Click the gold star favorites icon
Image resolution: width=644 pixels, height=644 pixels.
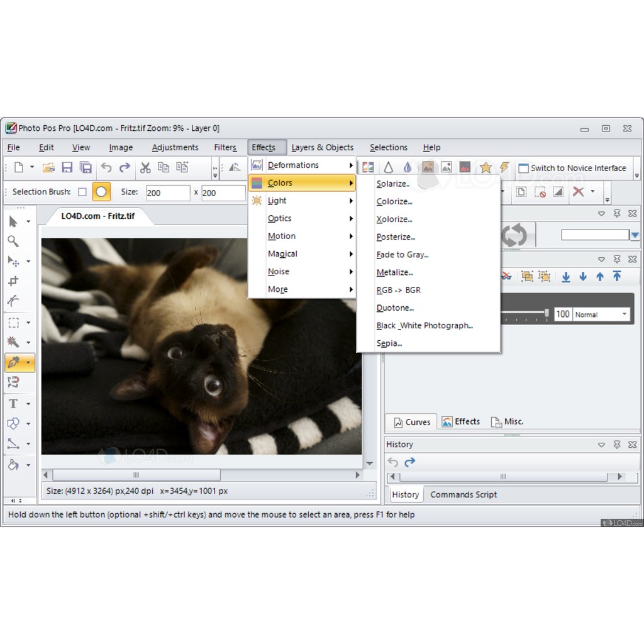486,167
